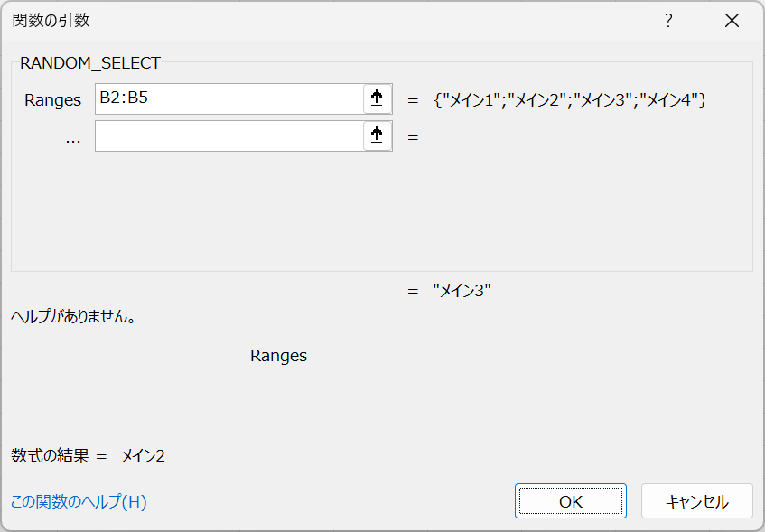Screen dimensions: 765x532
Task: Click the Ranges label beside first field
Action: pos(52,100)
